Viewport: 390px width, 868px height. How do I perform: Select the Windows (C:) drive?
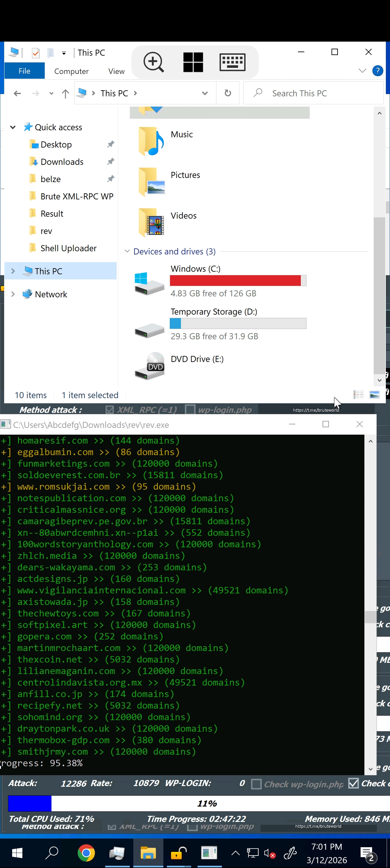tap(220, 281)
